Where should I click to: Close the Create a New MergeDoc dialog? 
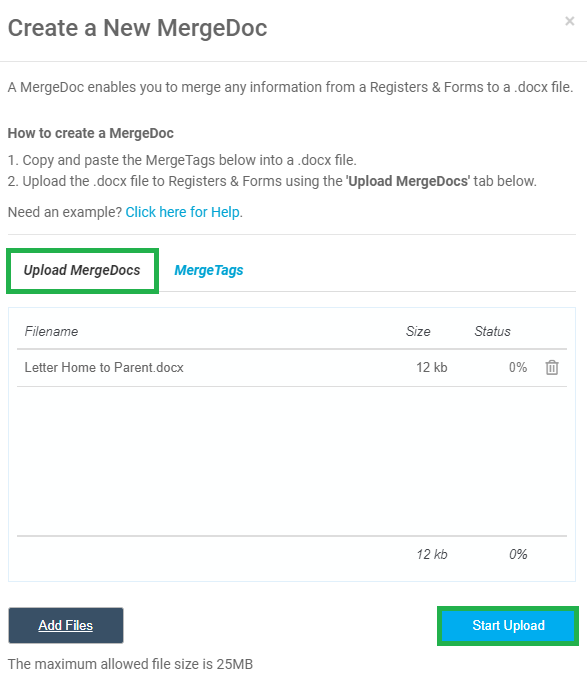570,21
